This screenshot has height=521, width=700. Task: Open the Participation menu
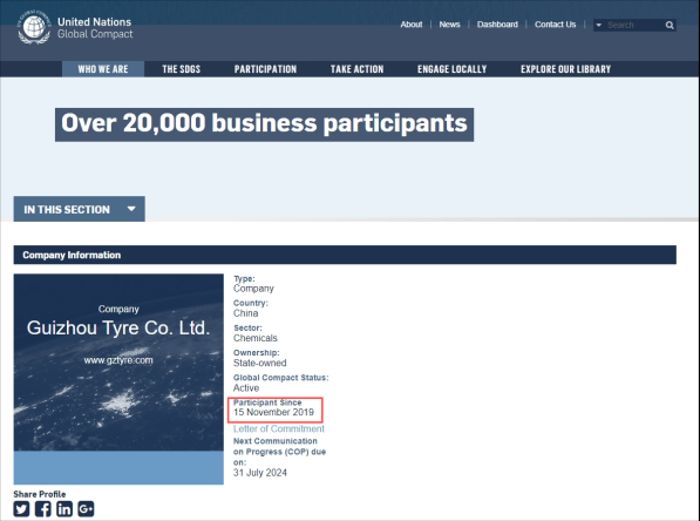click(265, 69)
